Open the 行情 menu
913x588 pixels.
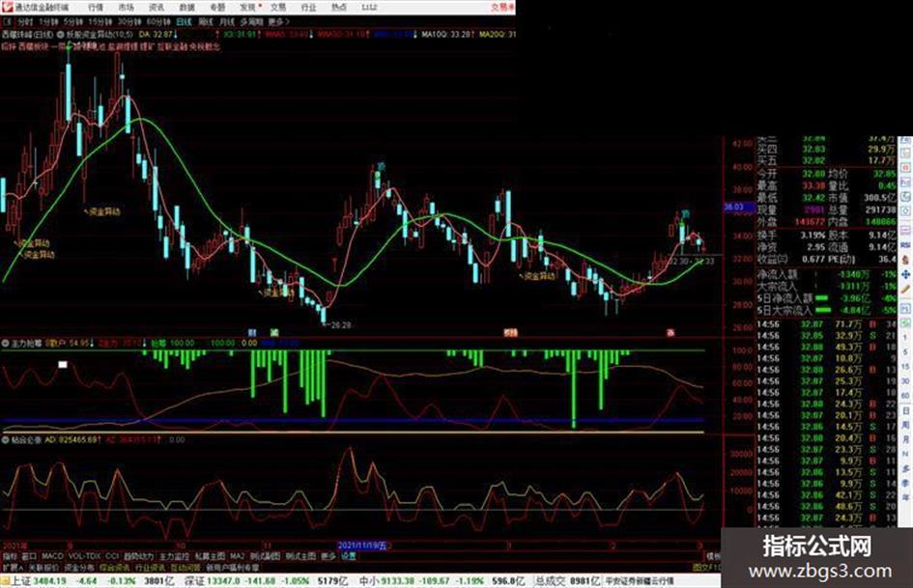[x=96, y=8]
